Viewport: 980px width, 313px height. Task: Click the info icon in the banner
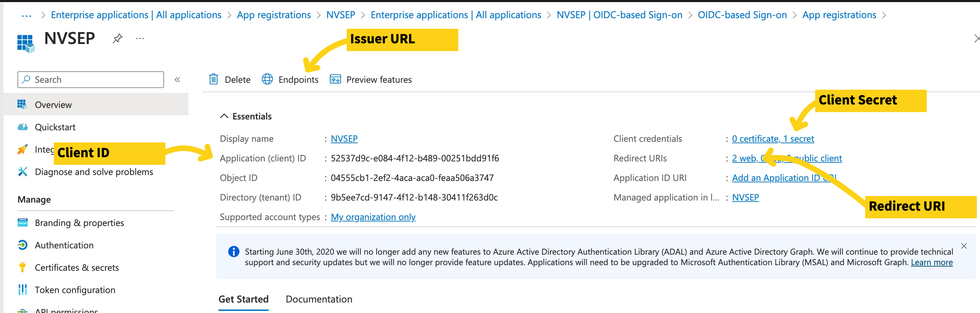tap(233, 252)
